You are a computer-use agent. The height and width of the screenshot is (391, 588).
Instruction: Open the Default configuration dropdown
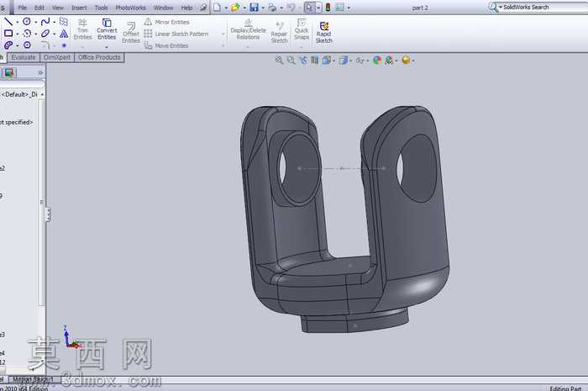[42, 94]
